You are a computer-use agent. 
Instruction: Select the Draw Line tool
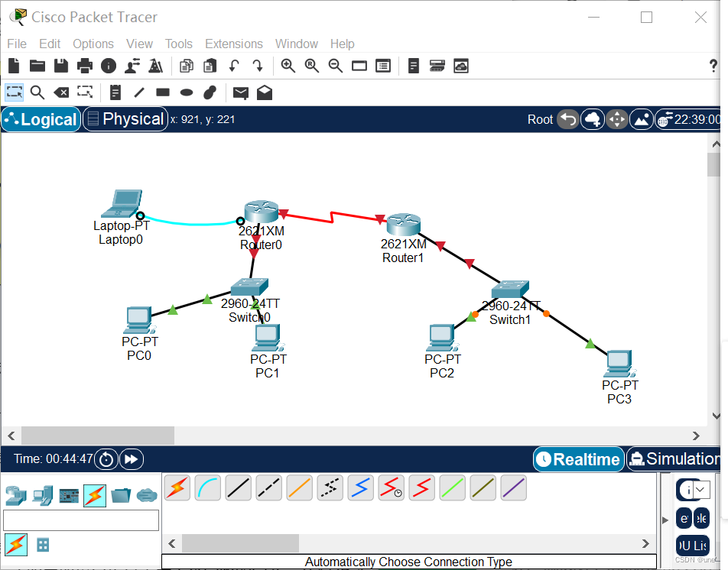point(139,92)
